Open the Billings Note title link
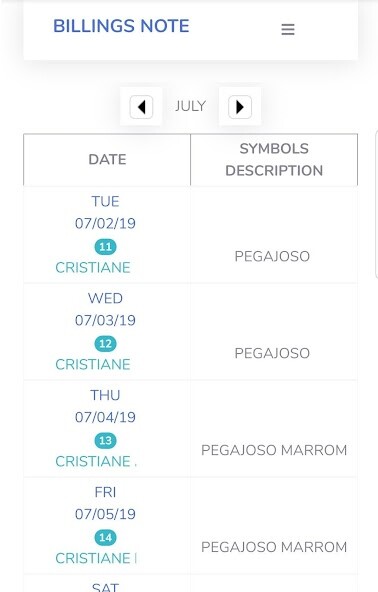The image size is (378, 592). coord(121,26)
